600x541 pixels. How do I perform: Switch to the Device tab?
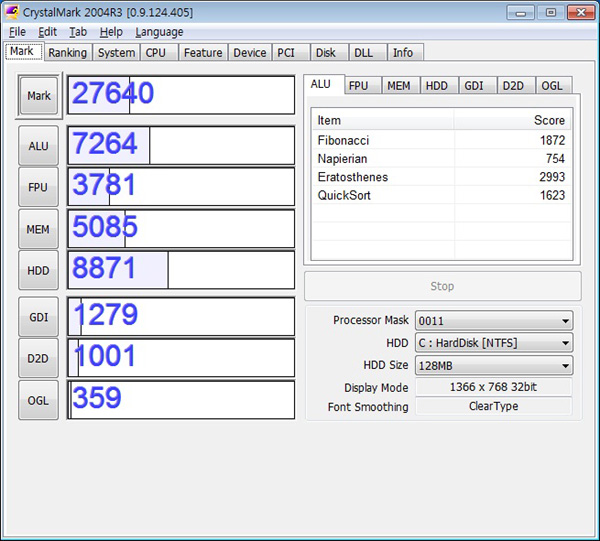click(250, 52)
